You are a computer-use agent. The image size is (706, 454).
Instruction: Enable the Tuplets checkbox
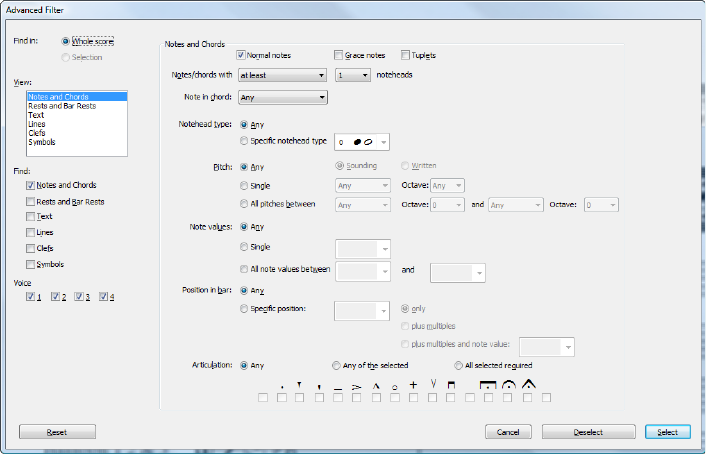tap(405, 55)
